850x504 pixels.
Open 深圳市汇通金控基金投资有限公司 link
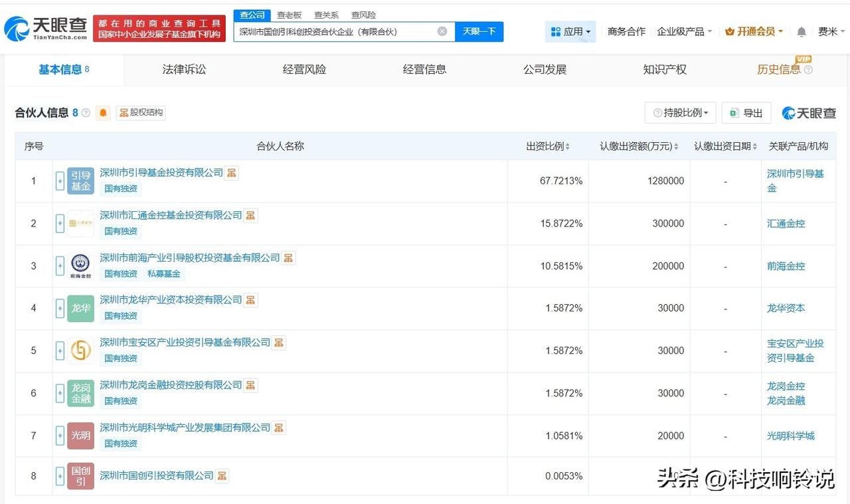coord(171,215)
